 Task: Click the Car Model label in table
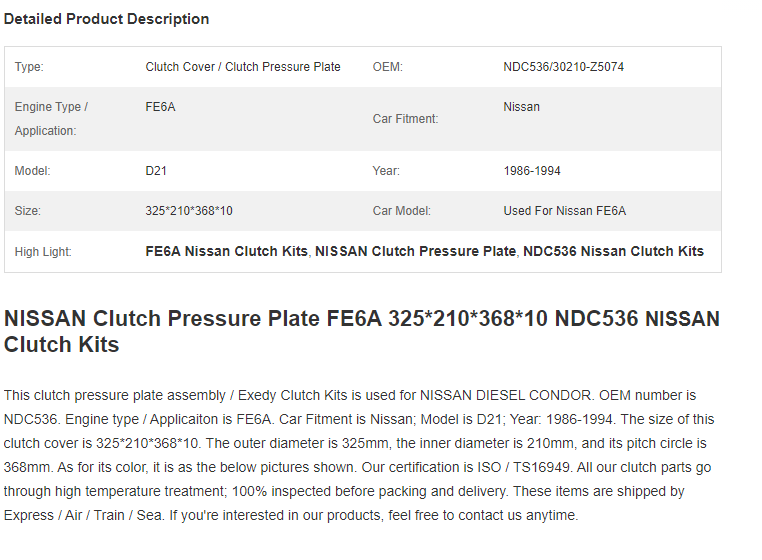click(401, 211)
